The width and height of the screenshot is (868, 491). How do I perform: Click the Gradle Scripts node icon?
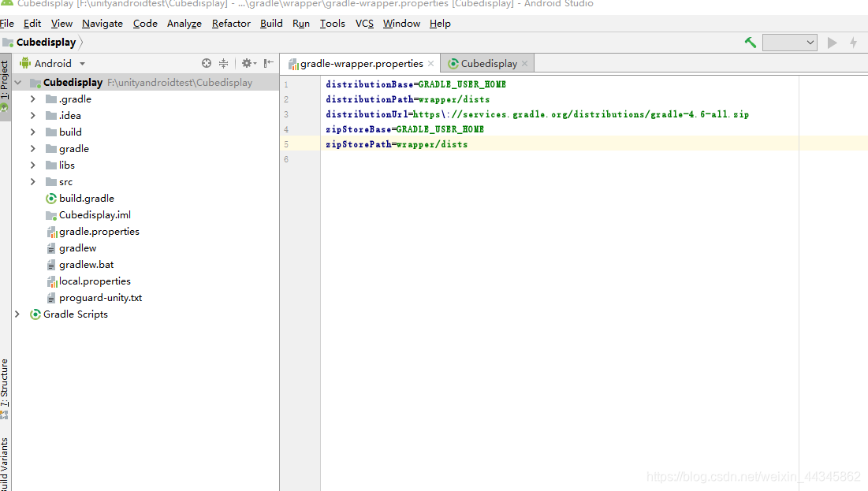click(35, 314)
